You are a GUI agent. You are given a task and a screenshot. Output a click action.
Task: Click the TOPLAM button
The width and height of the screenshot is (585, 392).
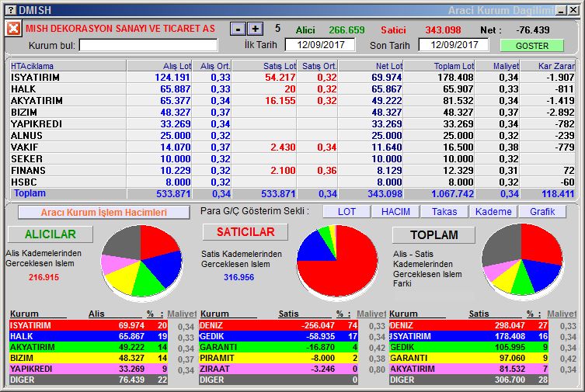tap(434, 234)
